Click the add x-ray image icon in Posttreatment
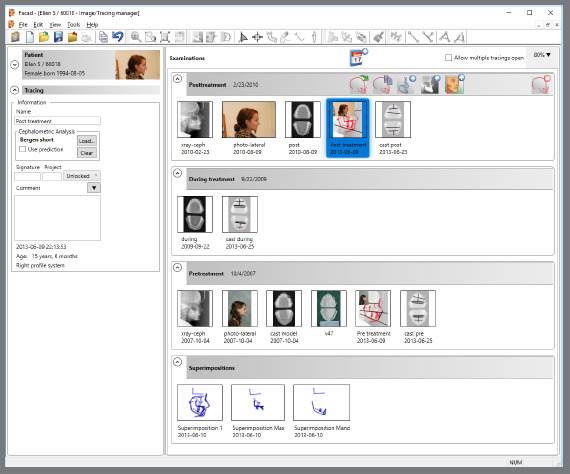570x474 pixels. click(430, 84)
